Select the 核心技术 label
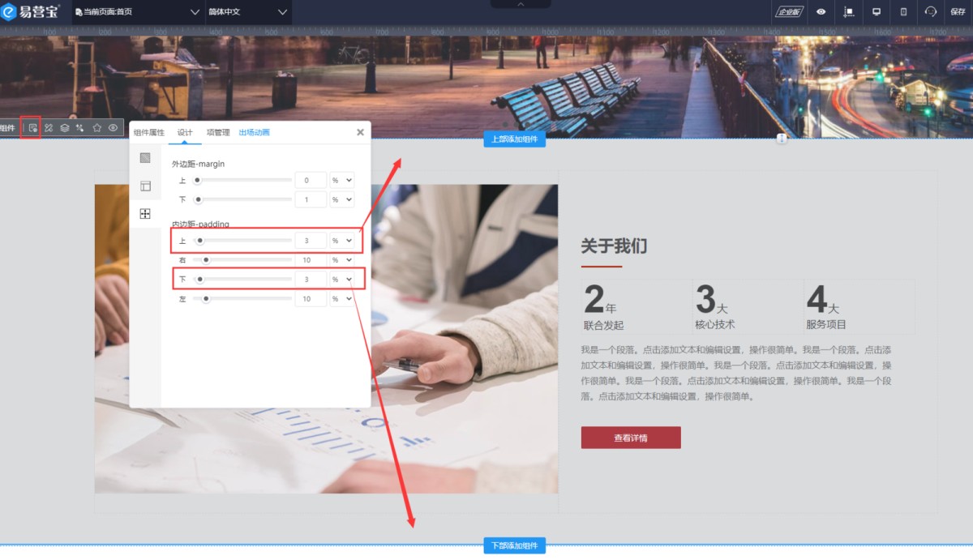Screen dimensions: 973x560 click(x=715, y=325)
